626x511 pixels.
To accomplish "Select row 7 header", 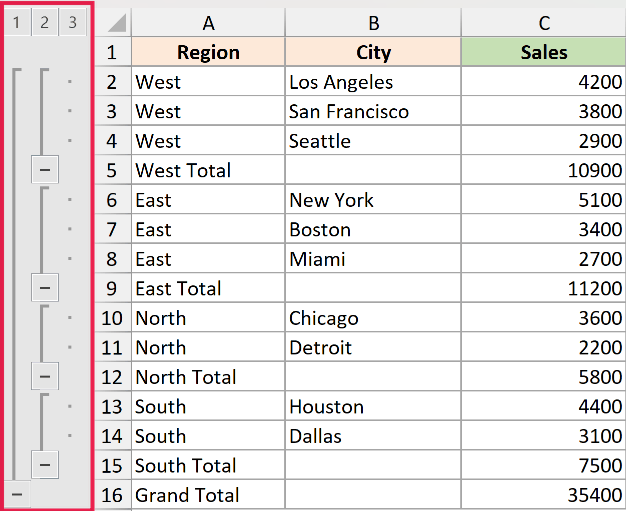I will coord(113,229).
